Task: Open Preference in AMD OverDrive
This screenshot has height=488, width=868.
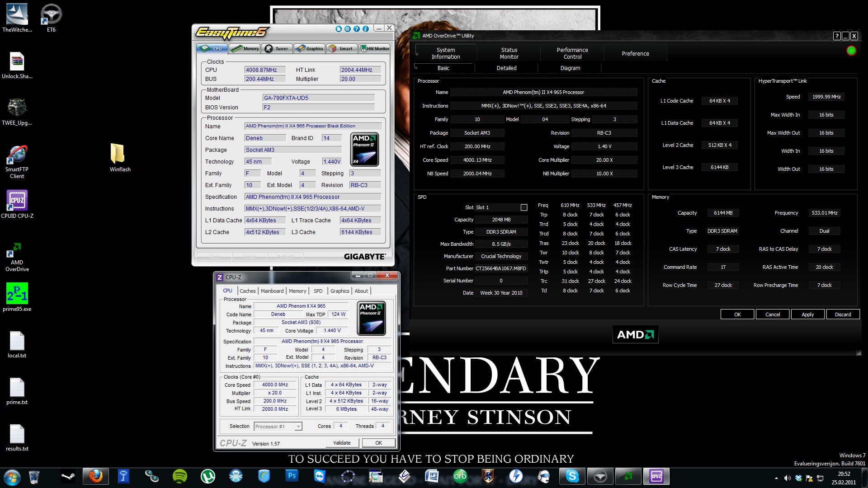Action: coord(635,53)
